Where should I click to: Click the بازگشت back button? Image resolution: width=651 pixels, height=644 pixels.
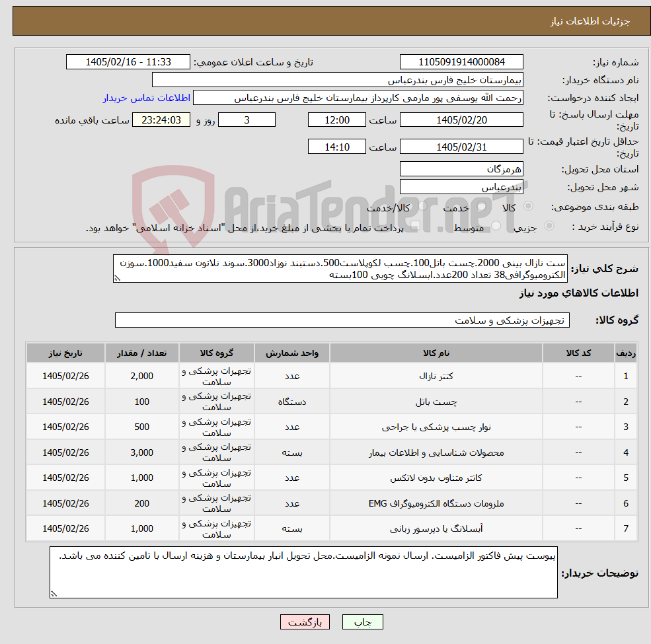point(305,622)
